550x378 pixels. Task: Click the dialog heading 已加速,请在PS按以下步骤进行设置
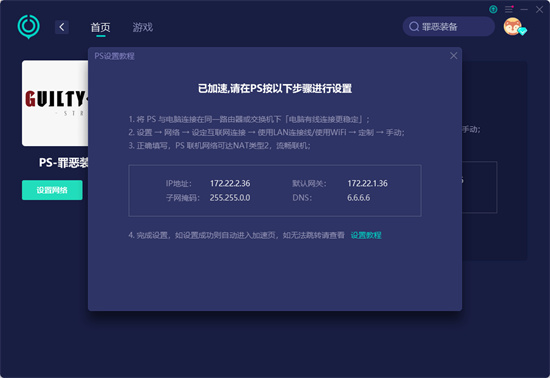coord(275,88)
